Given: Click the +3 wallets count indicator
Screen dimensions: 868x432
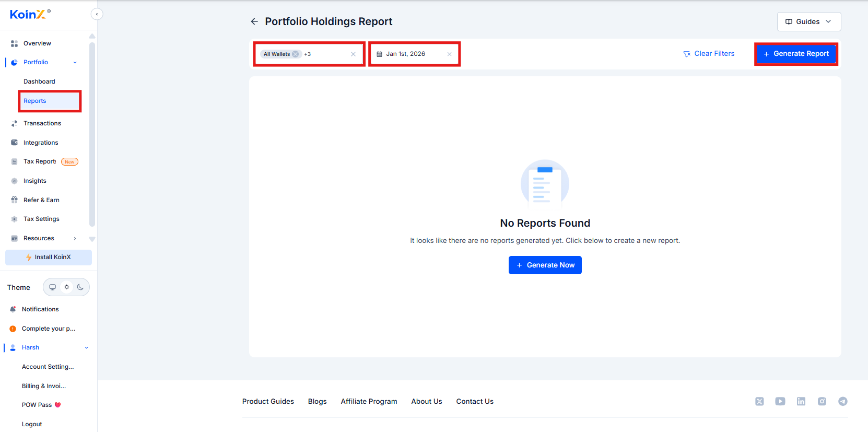Looking at the screenshot, I should click(308, 54).
